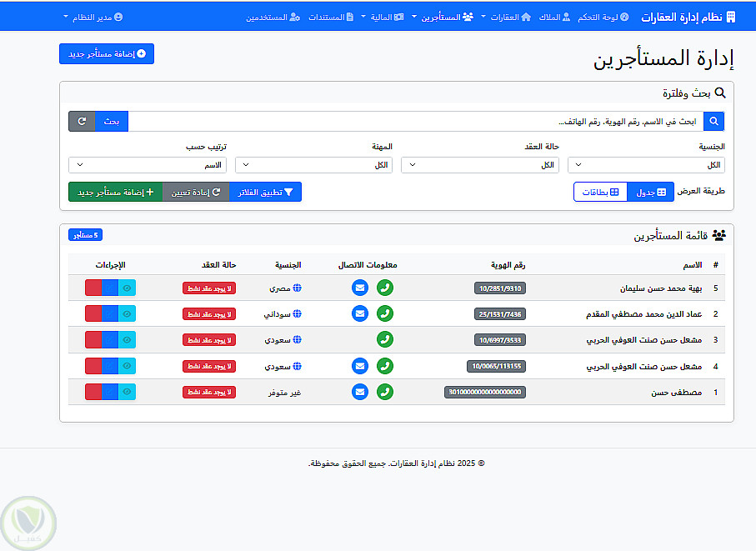Click the بحث search button
The height and width of the screenshot is (551, 756).
coord(112,122)
